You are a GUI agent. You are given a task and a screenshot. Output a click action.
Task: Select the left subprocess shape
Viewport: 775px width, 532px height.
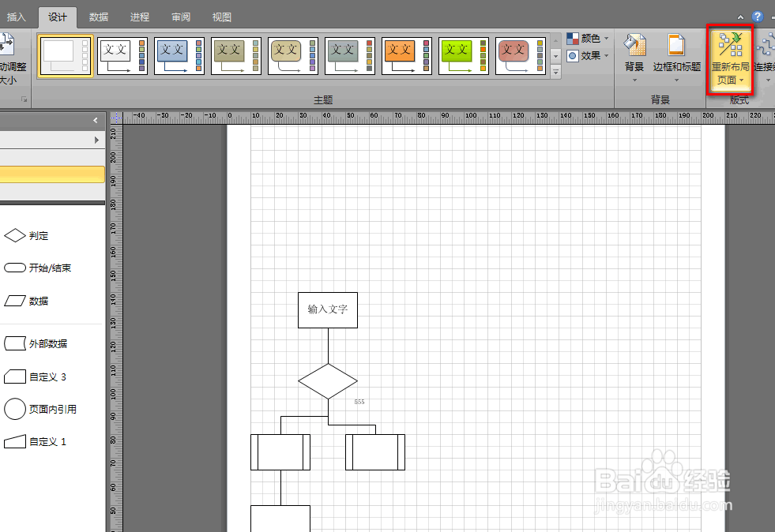click(280, 452)
